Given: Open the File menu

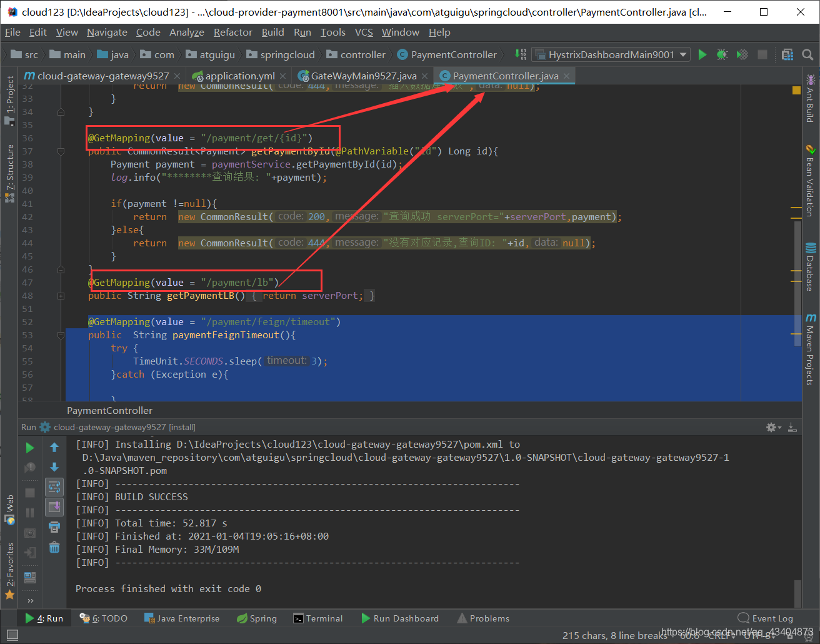Looking at the screenshot, I should point(12,32).
